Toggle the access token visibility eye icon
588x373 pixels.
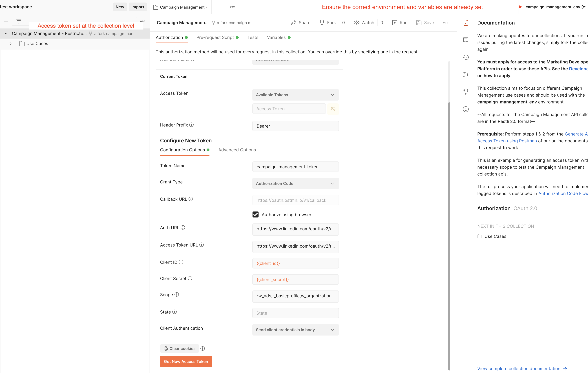pos(333,109)
